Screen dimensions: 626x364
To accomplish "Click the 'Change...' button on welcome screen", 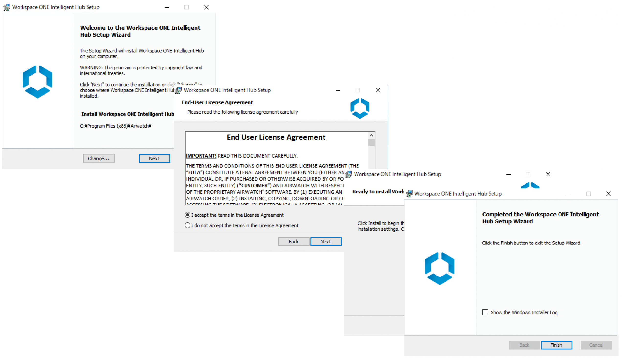I will point(98,158).
